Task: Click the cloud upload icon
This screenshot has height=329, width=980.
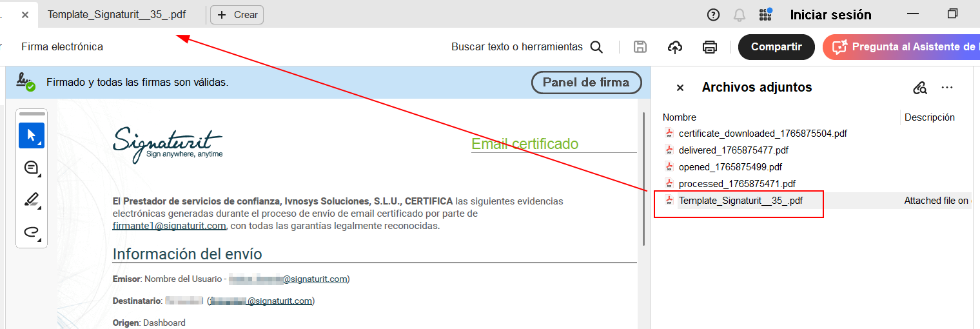Action: tap(674, 47)
